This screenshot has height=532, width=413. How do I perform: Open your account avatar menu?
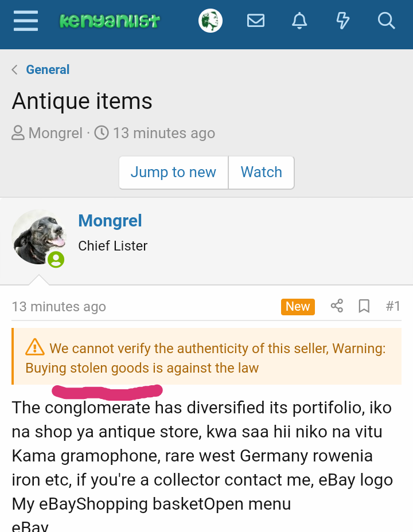pos(211,22)
